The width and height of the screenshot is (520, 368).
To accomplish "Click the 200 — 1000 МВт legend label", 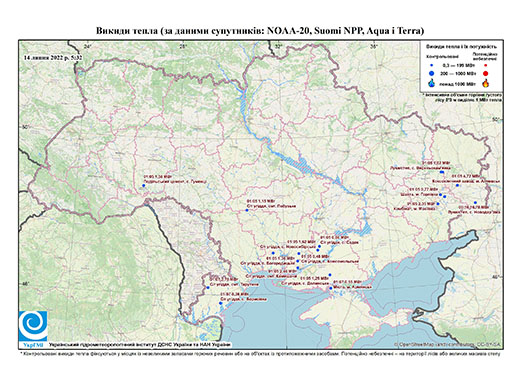I will pos(457,73).
